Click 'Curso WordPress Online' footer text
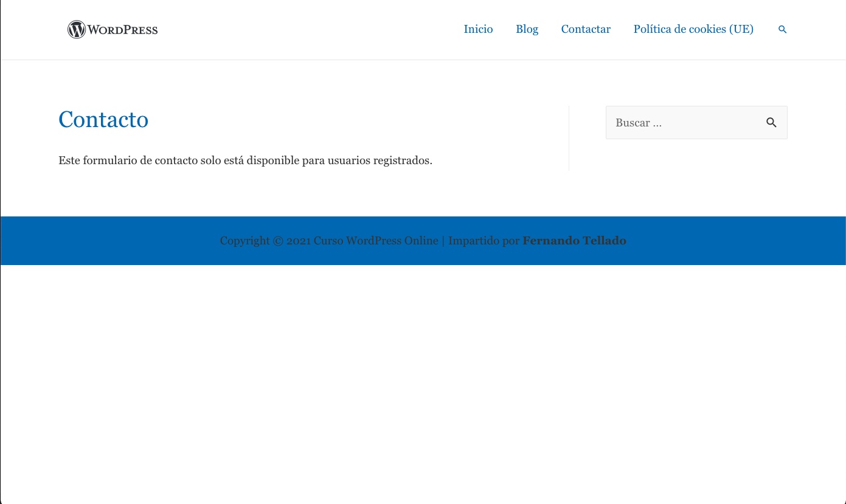The image size is (846, 504). click(375, 241)
